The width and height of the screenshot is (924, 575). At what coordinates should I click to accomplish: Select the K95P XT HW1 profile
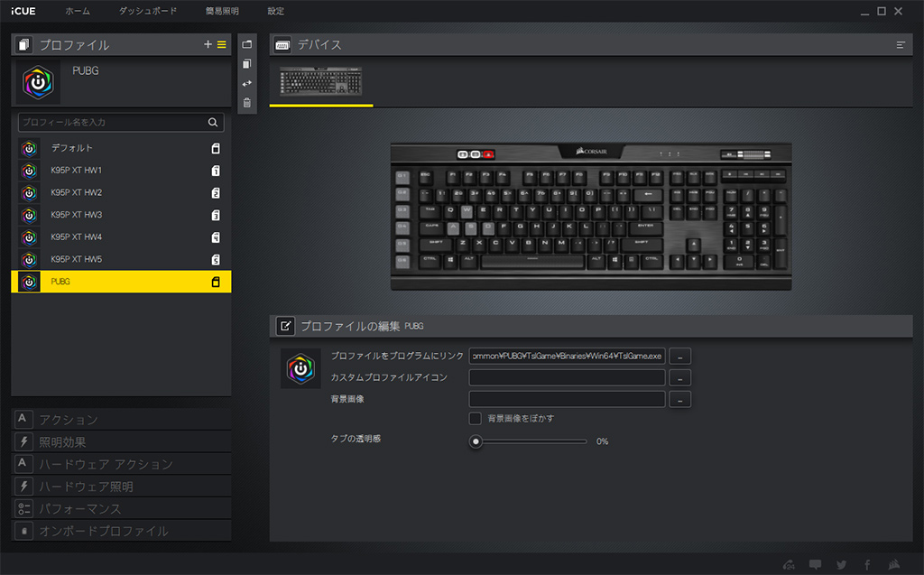click(122, 171)
